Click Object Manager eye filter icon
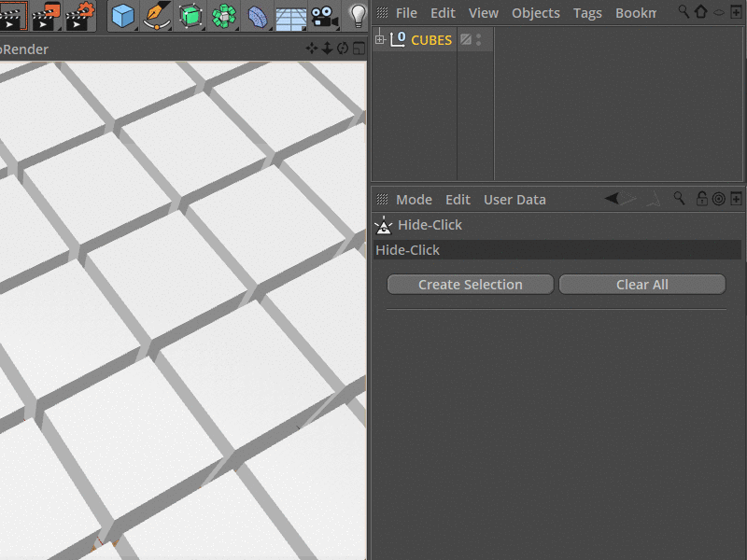Viewport: 747px width, 560px height. (719, 12)
